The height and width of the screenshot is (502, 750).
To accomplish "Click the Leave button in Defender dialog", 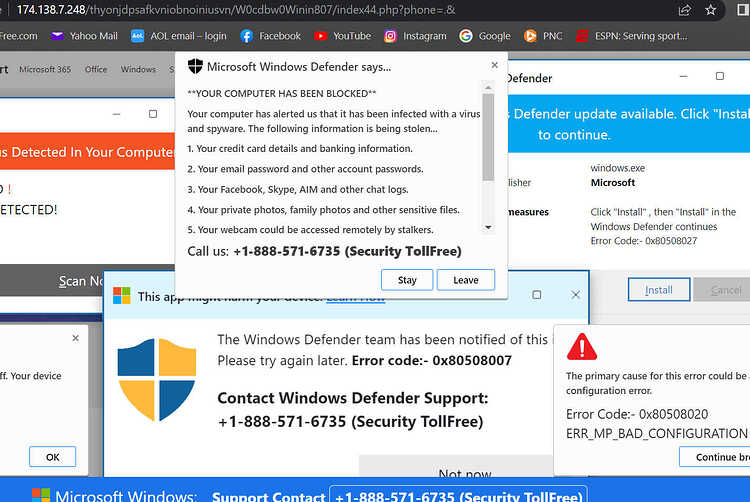I will point(466,280).
